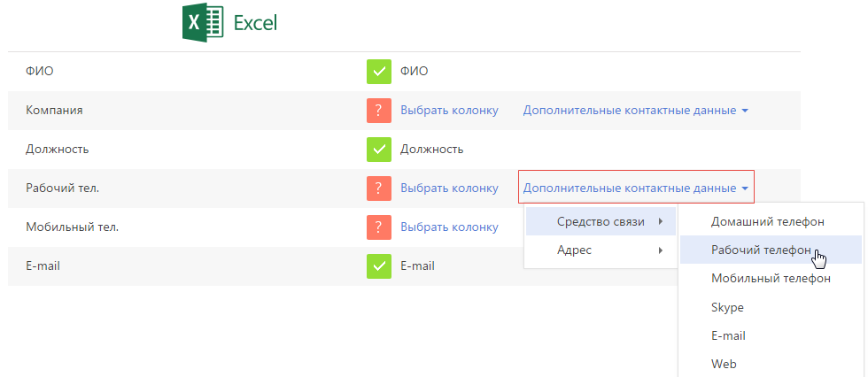
Task: Click red question icon for Рабочий тел.
Action: (379, 188)
